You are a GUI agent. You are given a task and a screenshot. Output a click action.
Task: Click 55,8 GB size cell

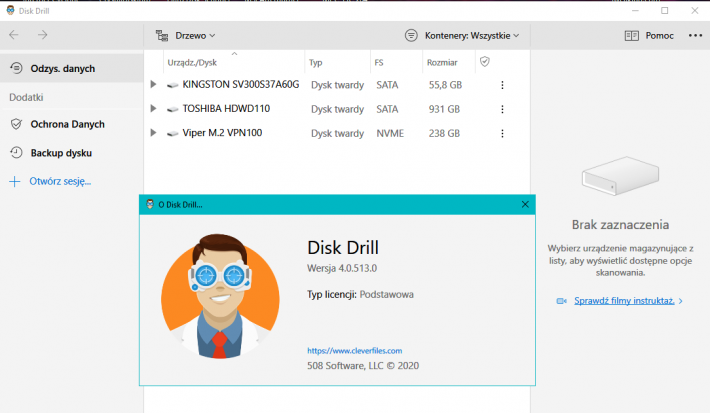pyautogui.click(x=445, y=85)
